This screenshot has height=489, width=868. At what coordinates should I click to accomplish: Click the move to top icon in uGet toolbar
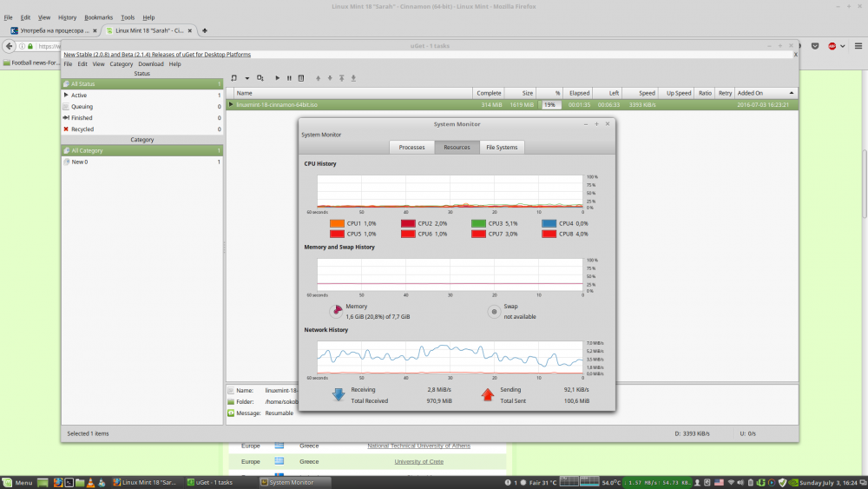[341, 78]
